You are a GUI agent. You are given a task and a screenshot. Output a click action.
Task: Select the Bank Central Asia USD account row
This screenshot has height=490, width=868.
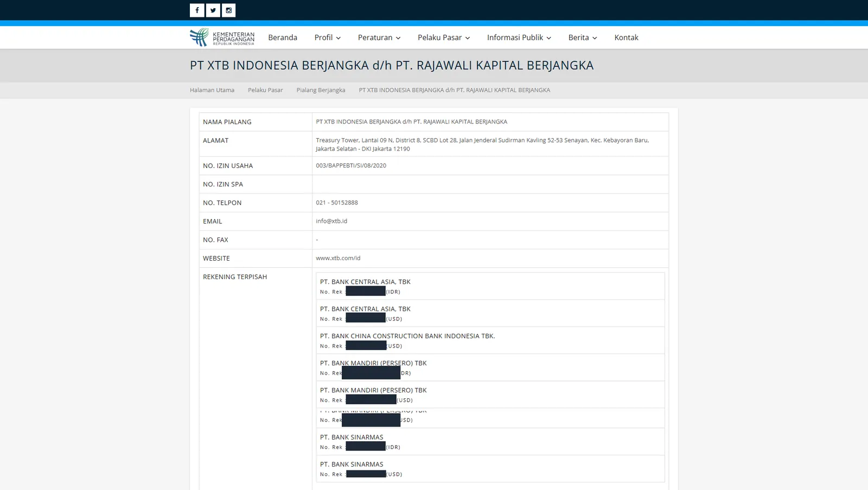[490, 313]
